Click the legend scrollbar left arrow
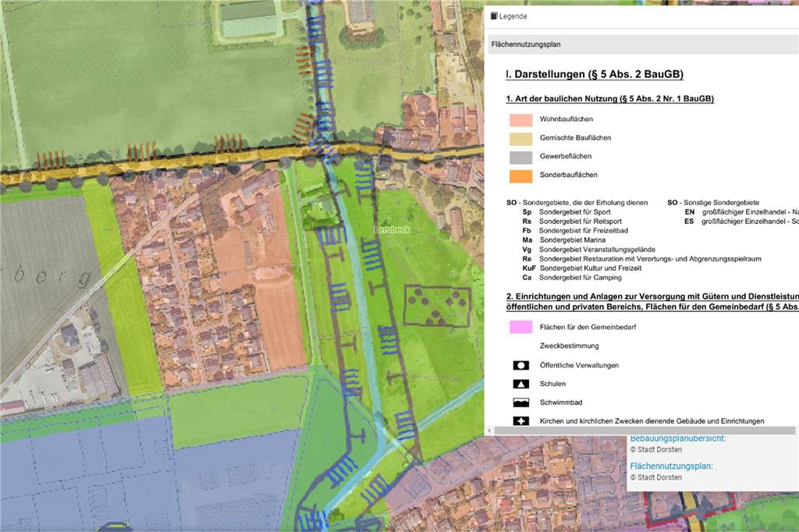The height and width of the screenshot is (532, 799). pos(490,431)
